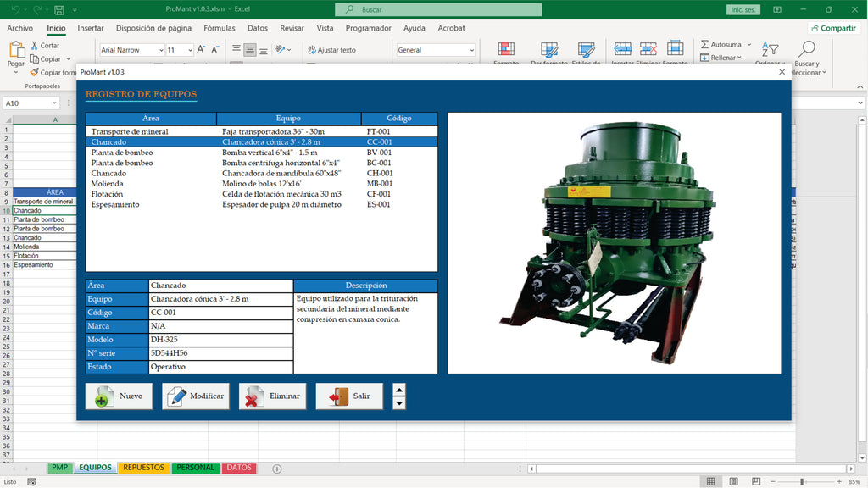Click Estilos de celda icon

[587, 50]
